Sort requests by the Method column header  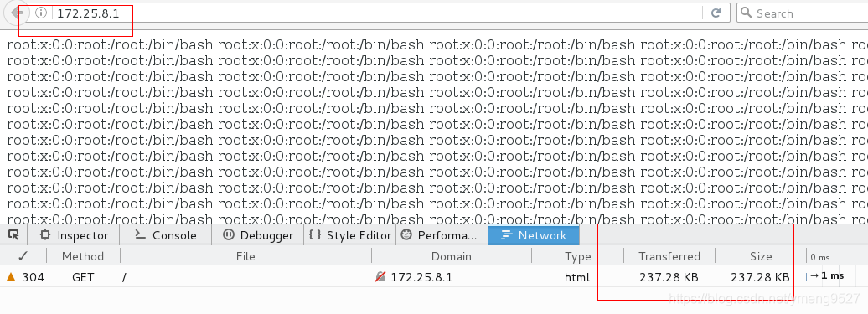(83, 256)
